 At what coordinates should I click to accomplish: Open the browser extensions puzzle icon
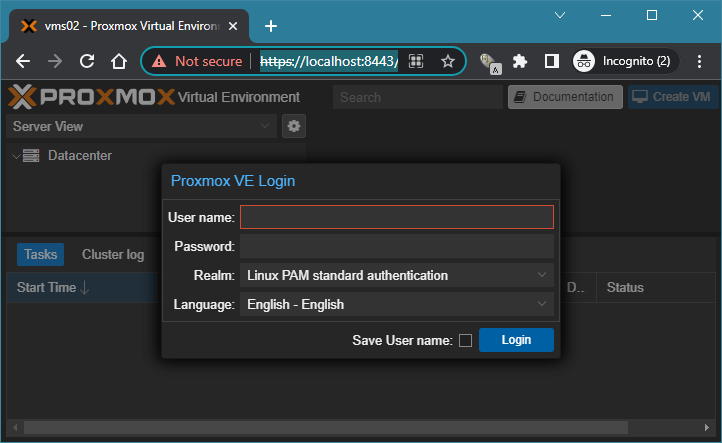(x=519, y=61)
